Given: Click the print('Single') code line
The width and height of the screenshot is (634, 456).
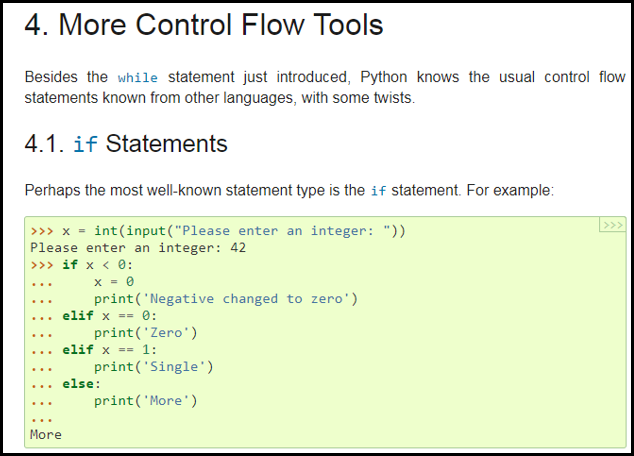Looking at the screenshot, I should pos(154,367).
